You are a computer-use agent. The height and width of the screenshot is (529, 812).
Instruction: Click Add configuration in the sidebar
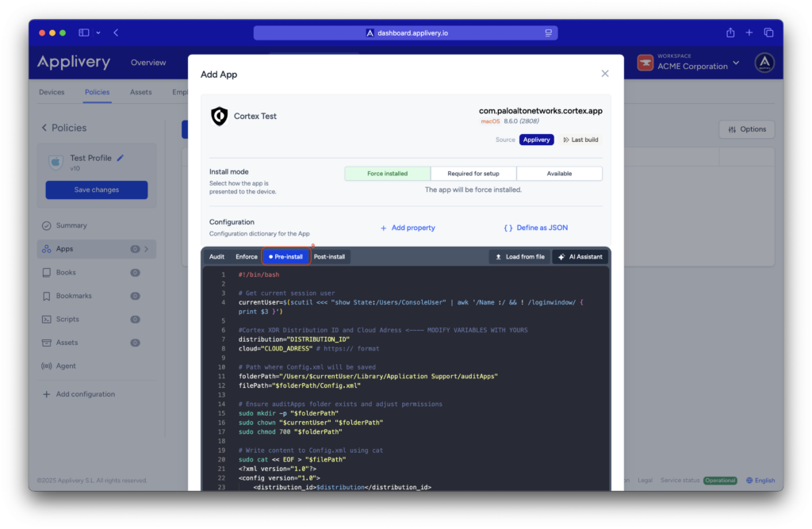coord(79,394)
